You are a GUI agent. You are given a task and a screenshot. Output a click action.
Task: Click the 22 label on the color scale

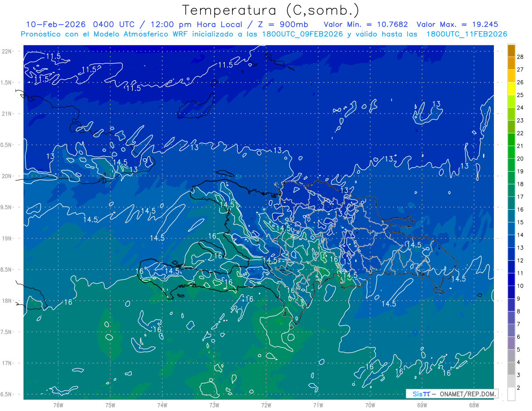click(x=520, y=133)
